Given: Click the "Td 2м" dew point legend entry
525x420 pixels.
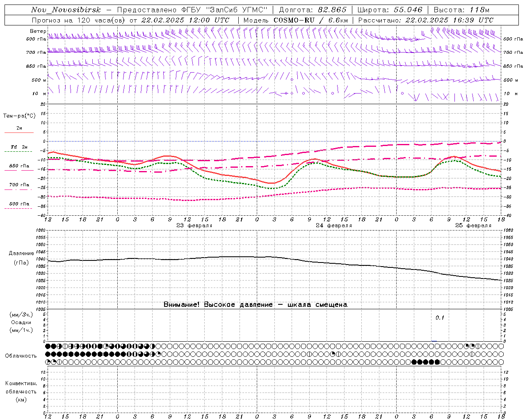Looking at the screenshot, I should pos(19,147).
